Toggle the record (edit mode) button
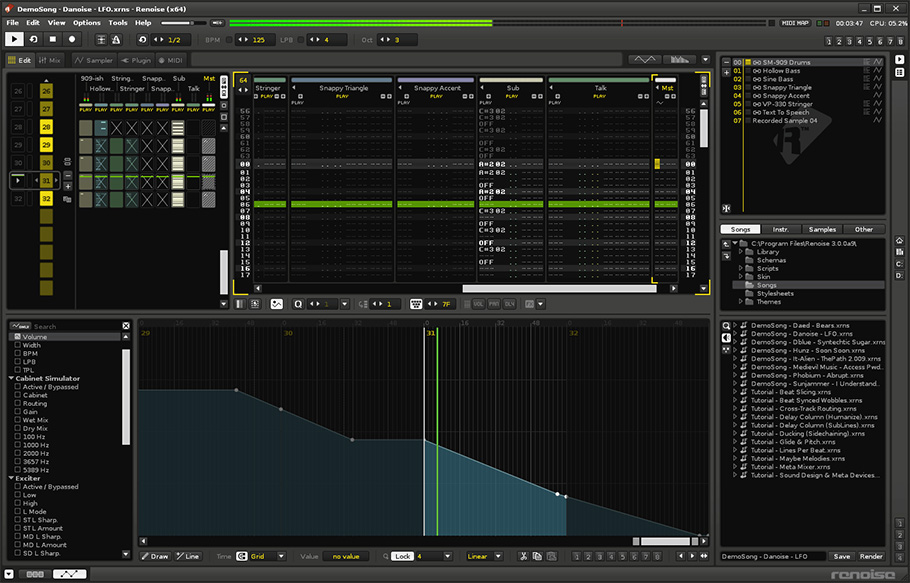Image resolution: width=910 pixels, height=583 pixels. click(72, 39)
